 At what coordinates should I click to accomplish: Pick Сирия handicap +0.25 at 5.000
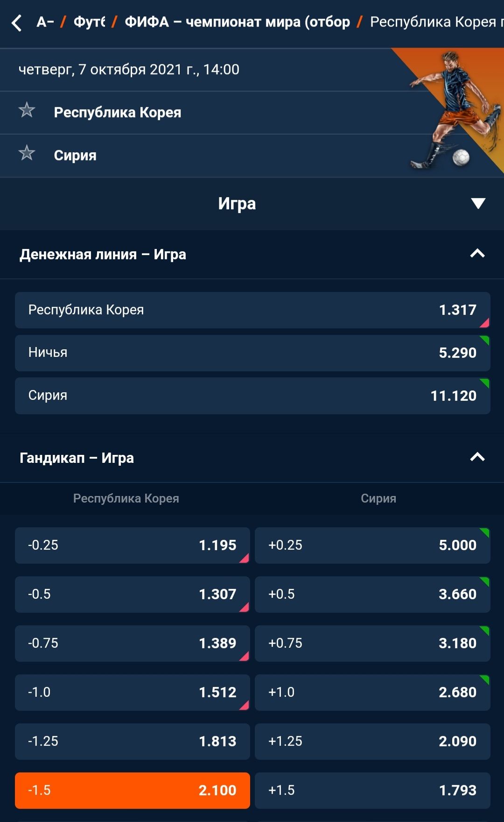[372, 546]
